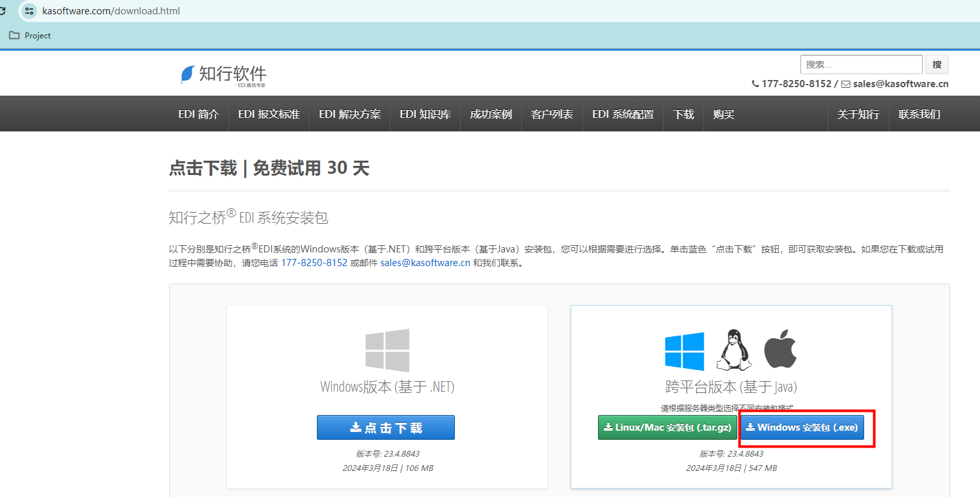Click the 点击下载 | 免费试用 30 天 heading
The width and height of the screenshot is (980, 497).
[x=269, y=168]
